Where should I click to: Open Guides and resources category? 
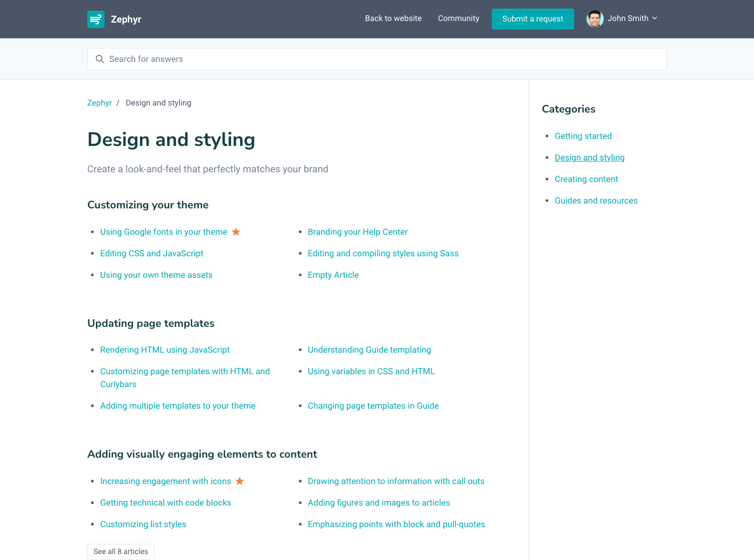(596, 201)
